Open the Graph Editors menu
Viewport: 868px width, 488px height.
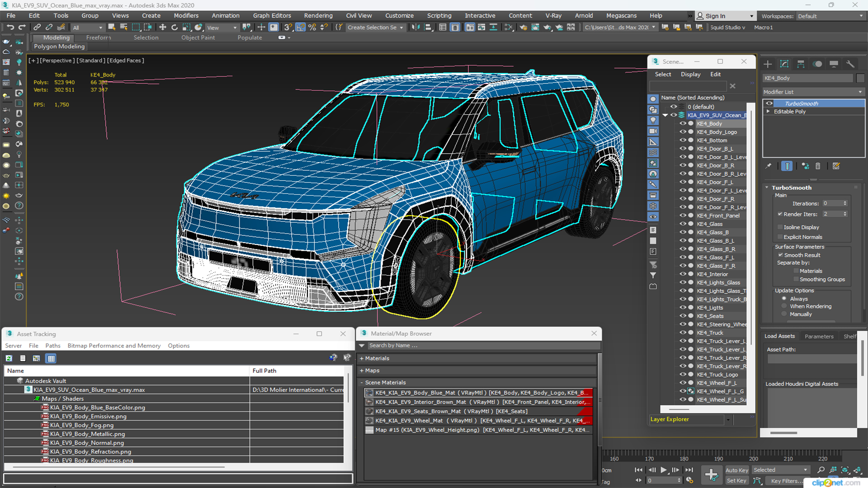point(272,15)
